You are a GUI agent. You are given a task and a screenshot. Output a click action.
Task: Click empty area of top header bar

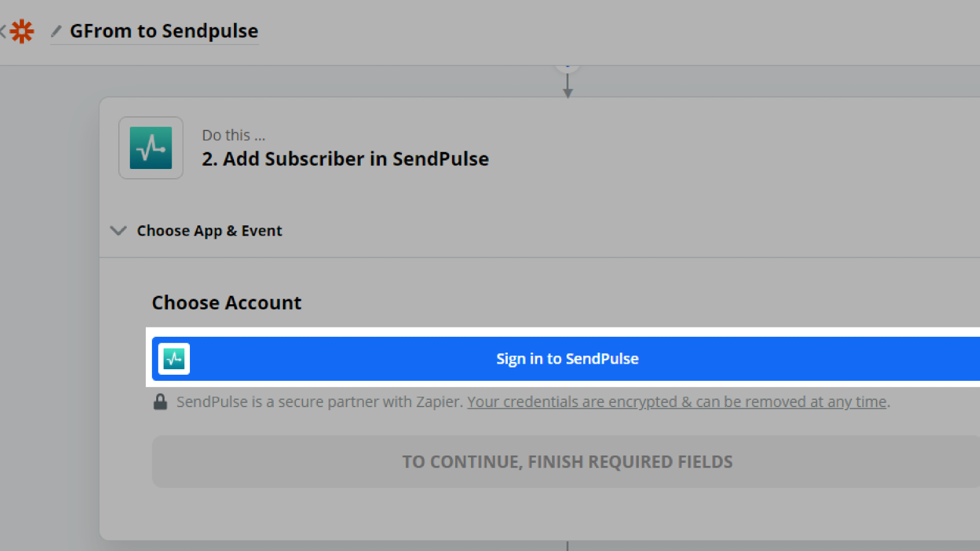pyautogui.click(x=612, y=31)
